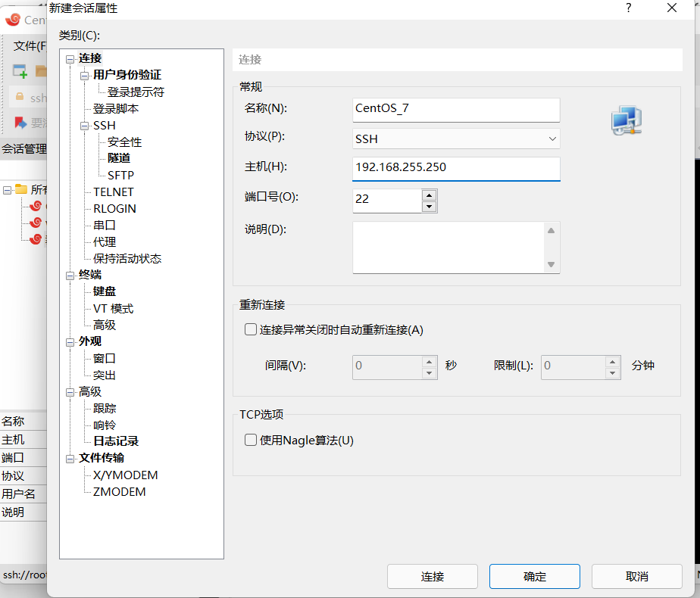This screenshot has width=700, height=598.
Task: Click the 确定 button
Action: click(534, 576)
